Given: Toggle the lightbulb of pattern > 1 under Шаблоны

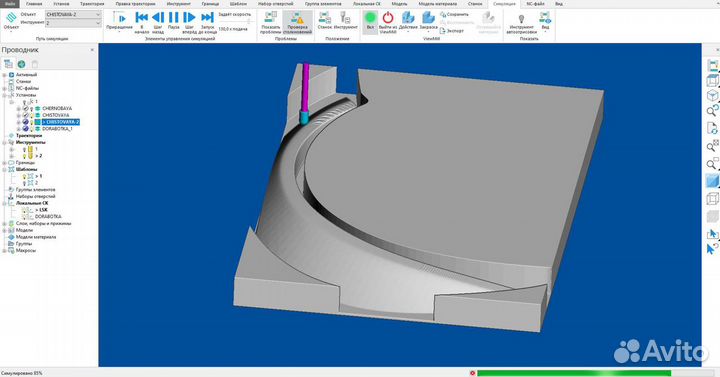Looking at the screenshot, I should point(24,176).
